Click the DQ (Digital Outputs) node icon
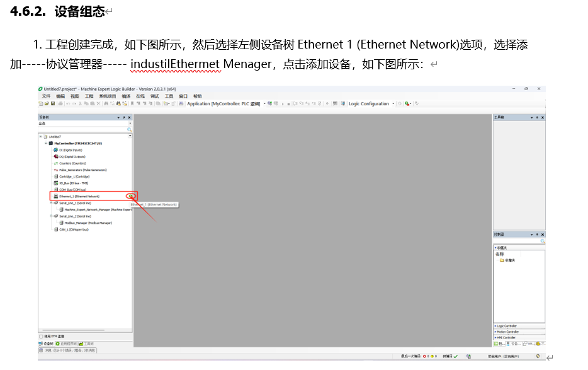588x370 pixels. coord(56,157)
